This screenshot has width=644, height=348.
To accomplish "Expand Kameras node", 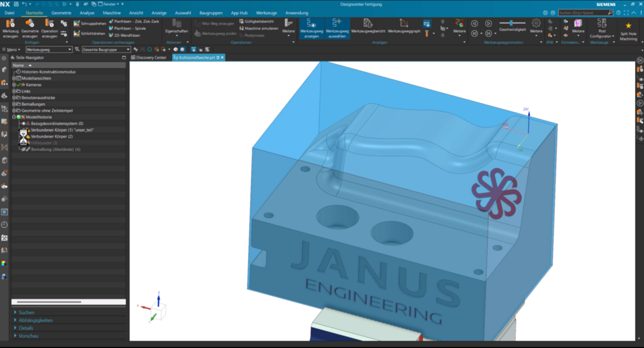I will (13, 84).
